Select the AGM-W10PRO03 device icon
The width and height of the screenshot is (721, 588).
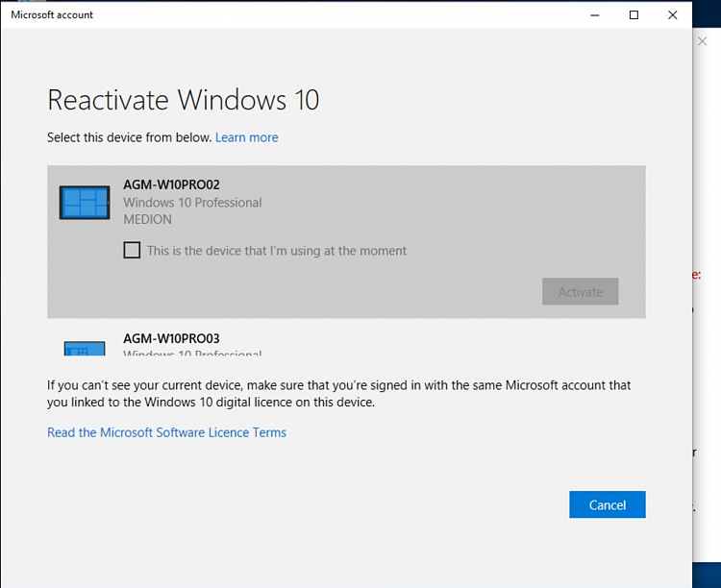(x=85, y=348)
